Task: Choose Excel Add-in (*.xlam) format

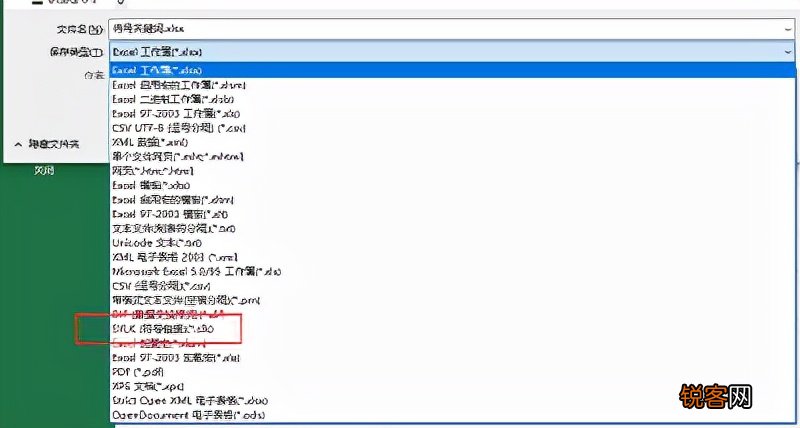Action: pos(453,343)
